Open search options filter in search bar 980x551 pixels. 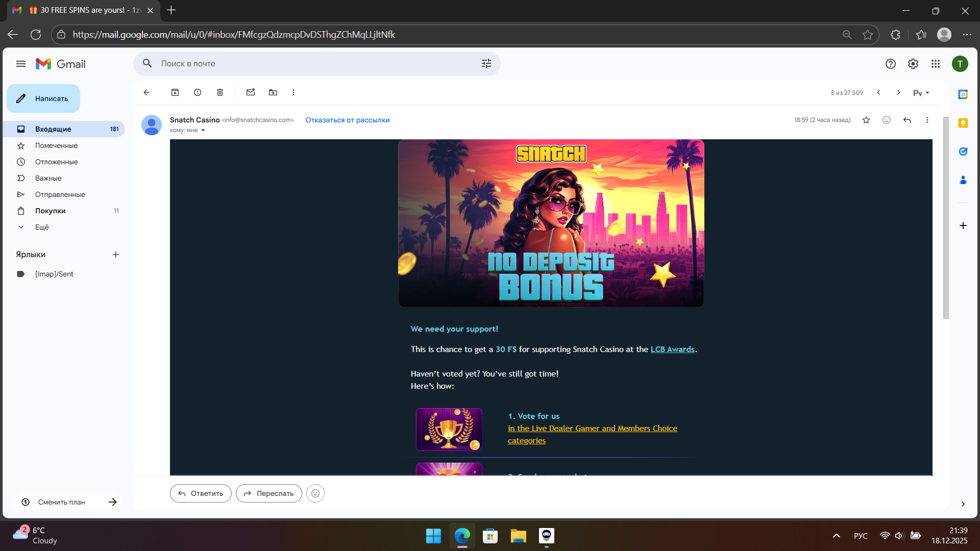click(x=486, y=64)
